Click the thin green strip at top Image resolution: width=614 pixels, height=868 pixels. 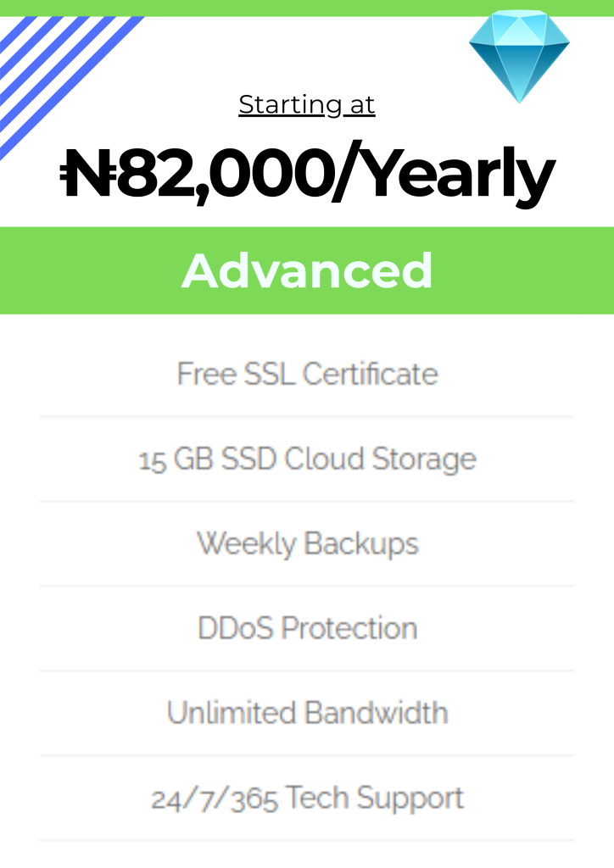pyautogui.click(x=307, y=8)
